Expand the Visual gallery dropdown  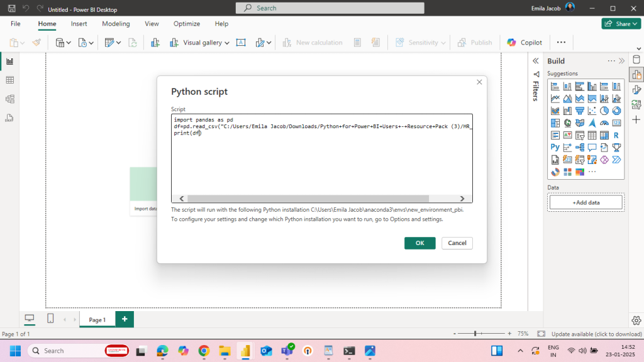coord(226,43)
